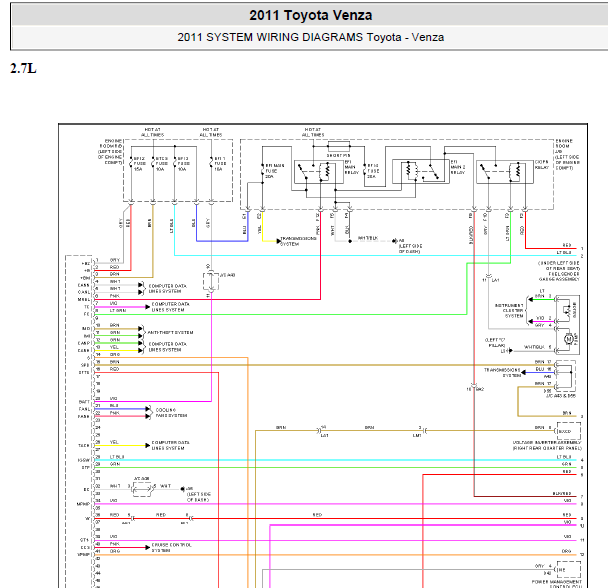608x588 pixels.
Task: Click the "J/C A43 & B55" label
Action: (561, 396)
